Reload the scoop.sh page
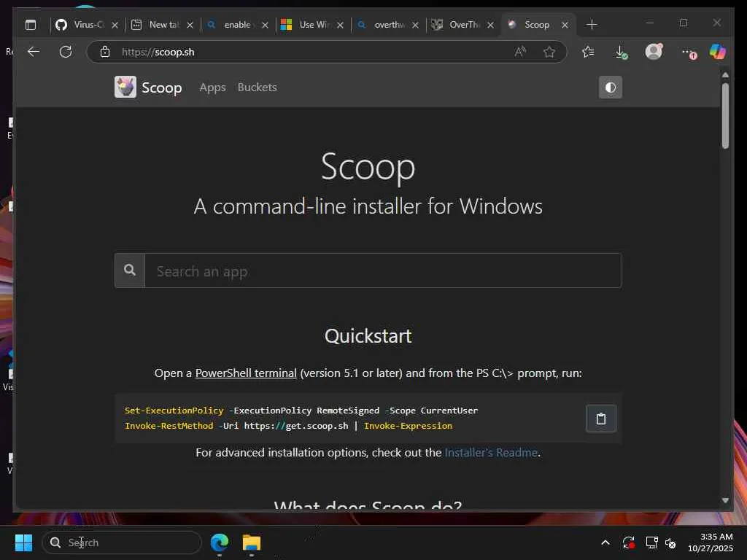This screenshot has width=747, height=560. [x=66, y=52]
